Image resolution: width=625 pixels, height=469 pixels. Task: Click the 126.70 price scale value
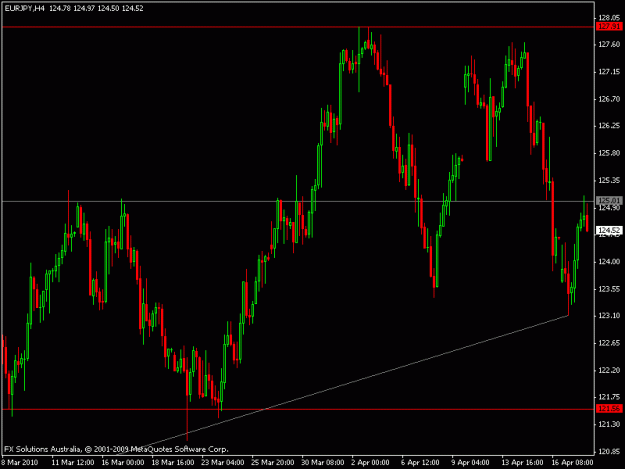[x=609, y=99]
